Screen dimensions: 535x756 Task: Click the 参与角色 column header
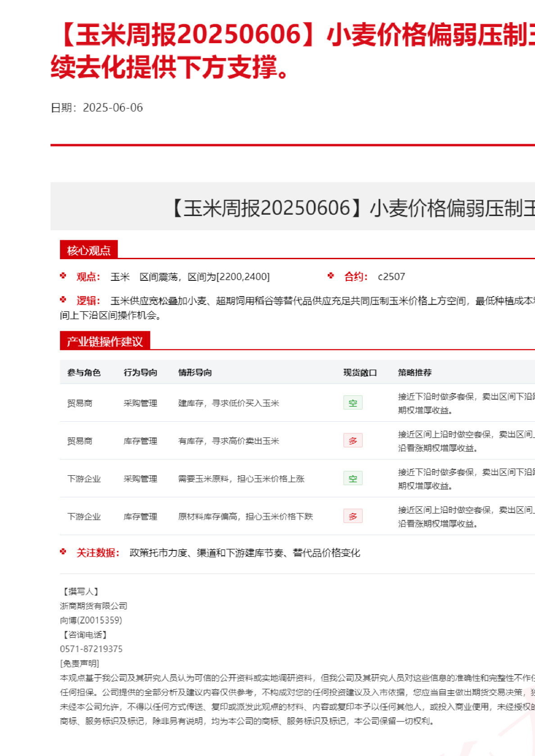(84, 373)
